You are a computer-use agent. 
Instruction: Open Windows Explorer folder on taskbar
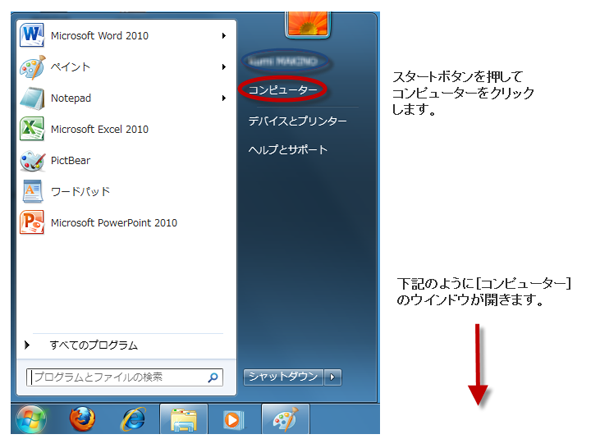pyautogui.click(x=184, y=420)
